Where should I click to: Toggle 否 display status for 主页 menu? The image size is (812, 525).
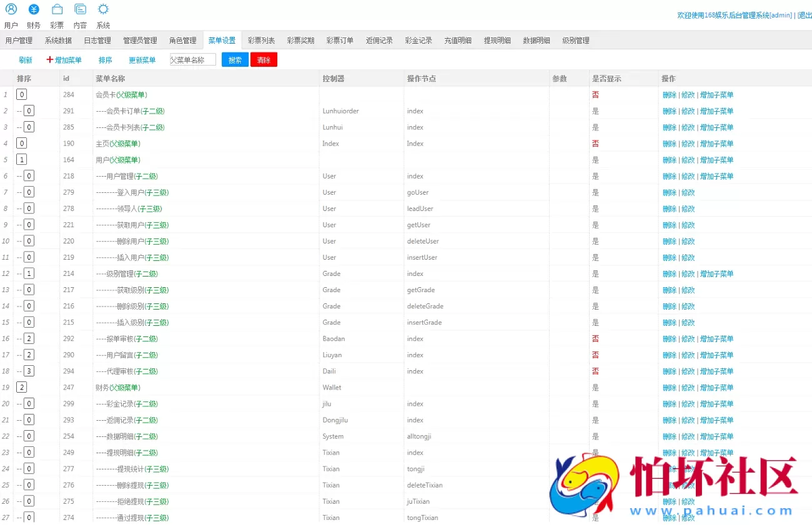(595, 144)
